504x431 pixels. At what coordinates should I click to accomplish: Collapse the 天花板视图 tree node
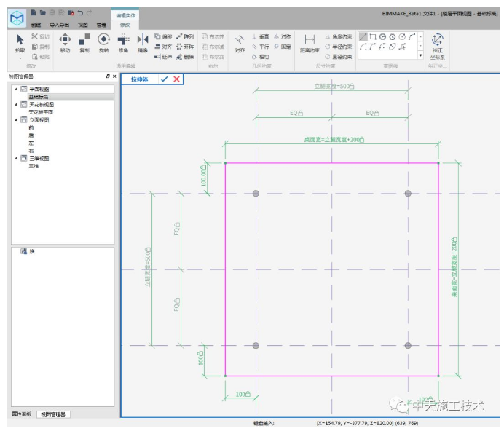pos(16,104)
